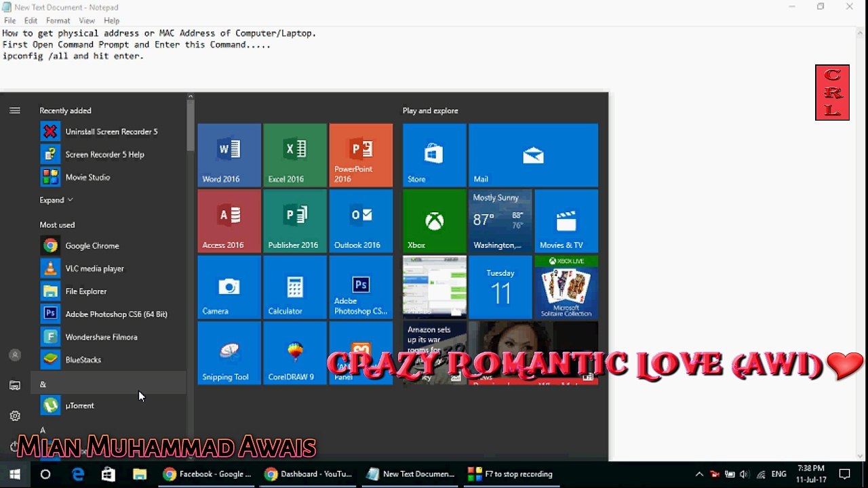
Task: Open the Store tile
Action: tap(435, 155)
